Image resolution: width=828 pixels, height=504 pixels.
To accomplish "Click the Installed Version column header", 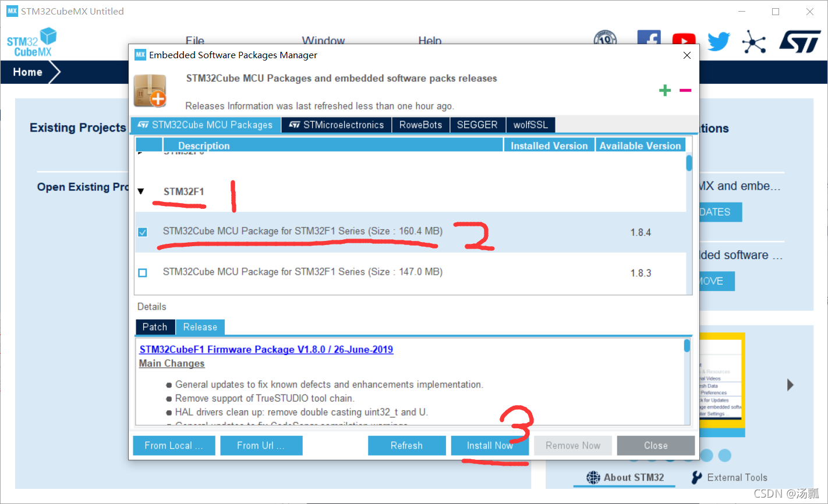I will pos(549,145).
